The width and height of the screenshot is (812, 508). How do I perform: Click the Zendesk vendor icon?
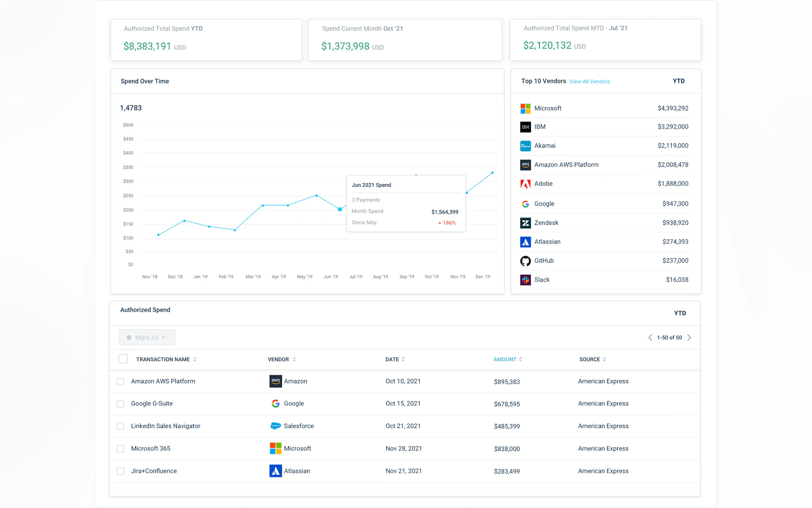tap(525, 223)
